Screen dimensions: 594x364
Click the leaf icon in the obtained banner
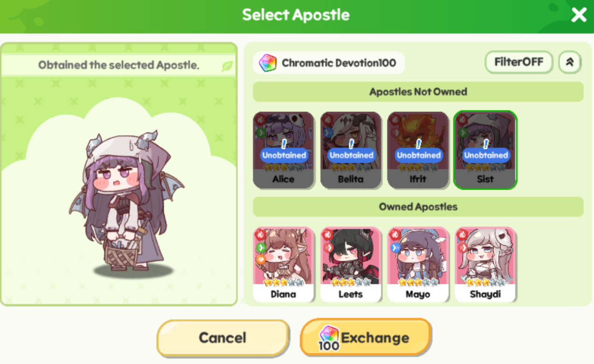point(227,66)
